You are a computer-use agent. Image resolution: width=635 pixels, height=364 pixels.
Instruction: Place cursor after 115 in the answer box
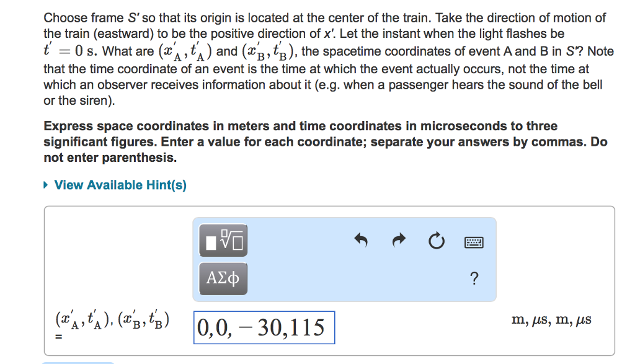(325, 327)
